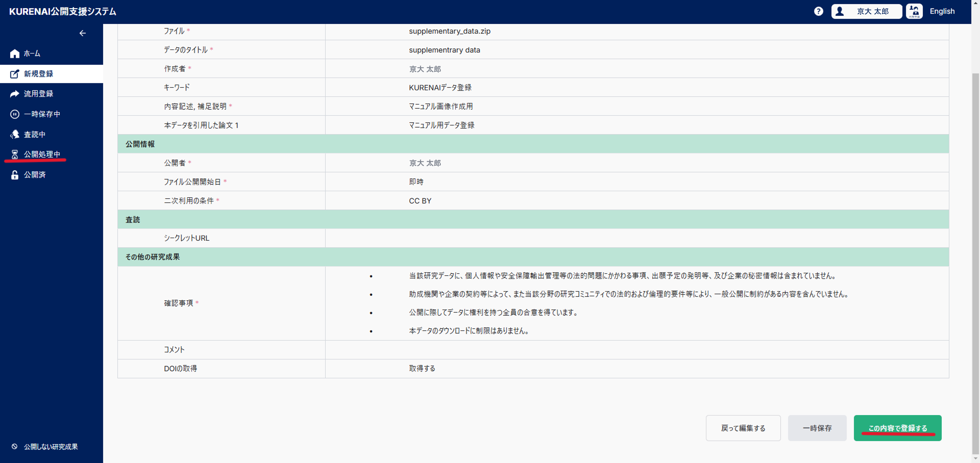Click the user avatar icon beside 京大 太郎
Image resolution: width=980 pixels, height=463 pixels.
840,11
